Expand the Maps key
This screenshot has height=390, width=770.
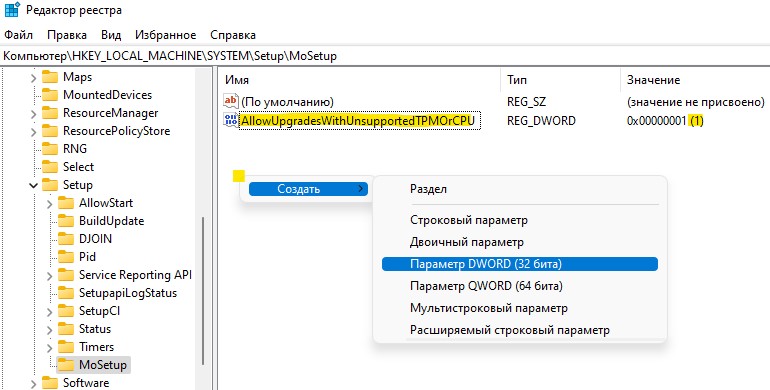pos(33,78)
